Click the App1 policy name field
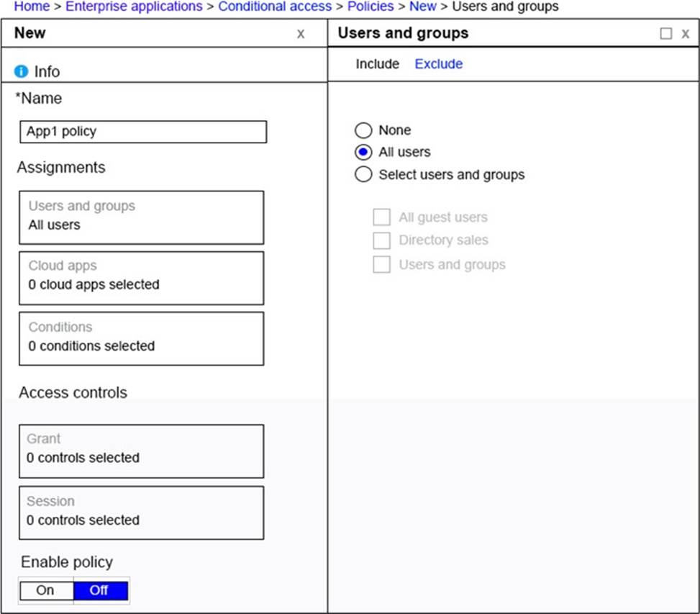 (x=143, y=132)
